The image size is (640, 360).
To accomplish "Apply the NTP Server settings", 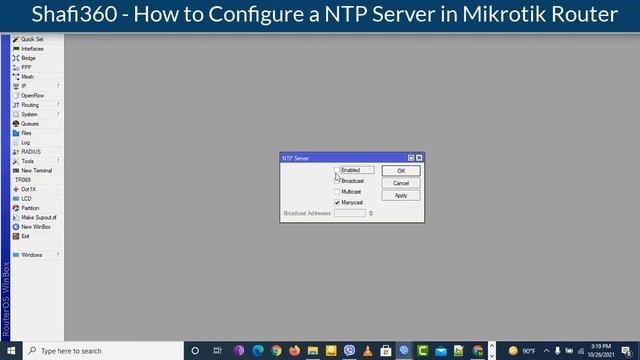I will tap(401, 196).
